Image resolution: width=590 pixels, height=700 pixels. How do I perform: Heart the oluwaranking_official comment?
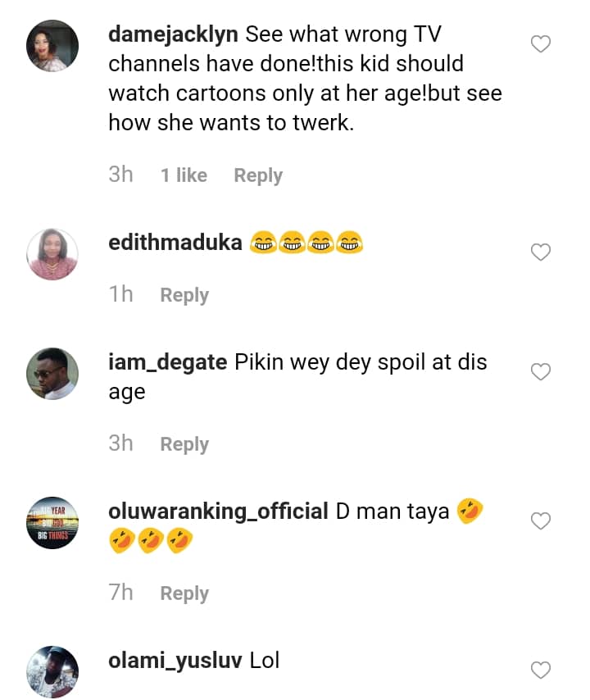[541, 521]
